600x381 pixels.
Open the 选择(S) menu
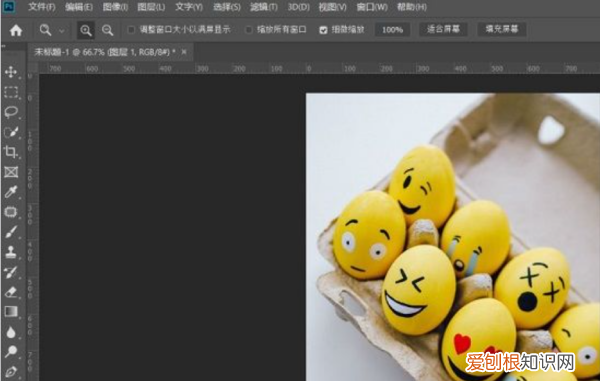(x=227, y=7)
